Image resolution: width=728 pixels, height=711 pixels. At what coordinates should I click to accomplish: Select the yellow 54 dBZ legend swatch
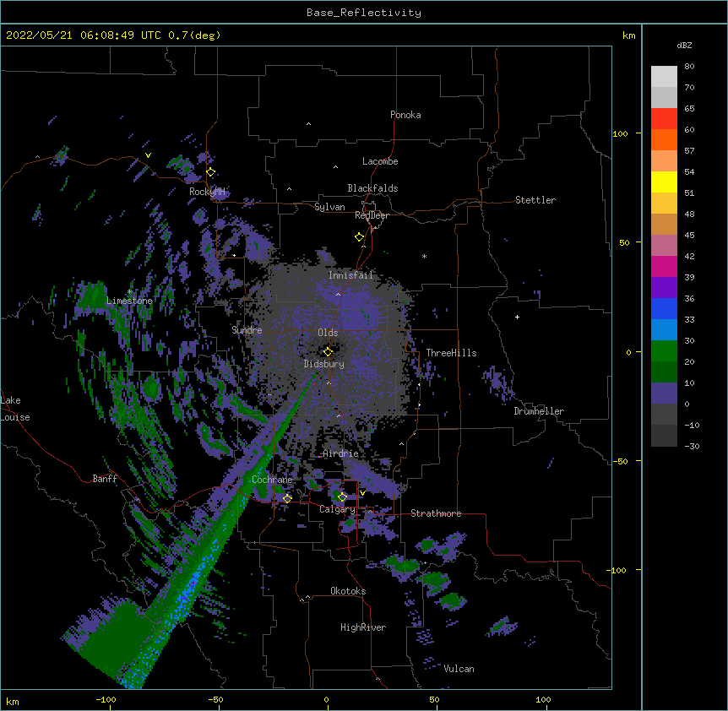(x=664, y=182)
